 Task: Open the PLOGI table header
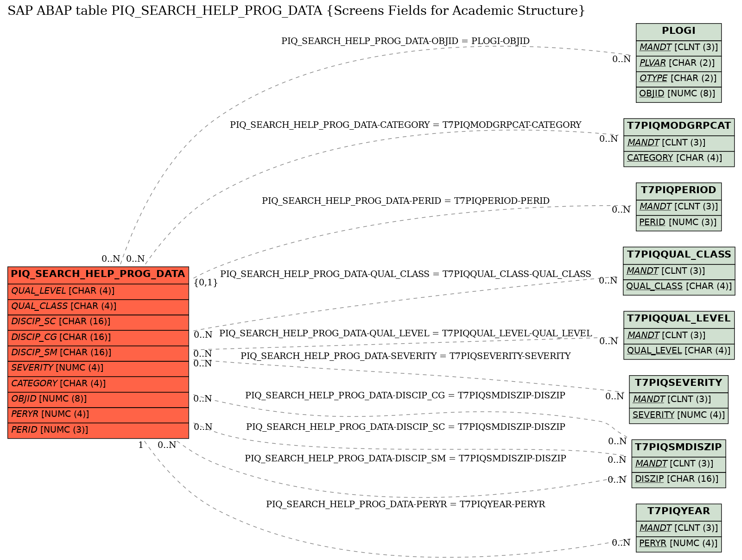tap(679, 31)
